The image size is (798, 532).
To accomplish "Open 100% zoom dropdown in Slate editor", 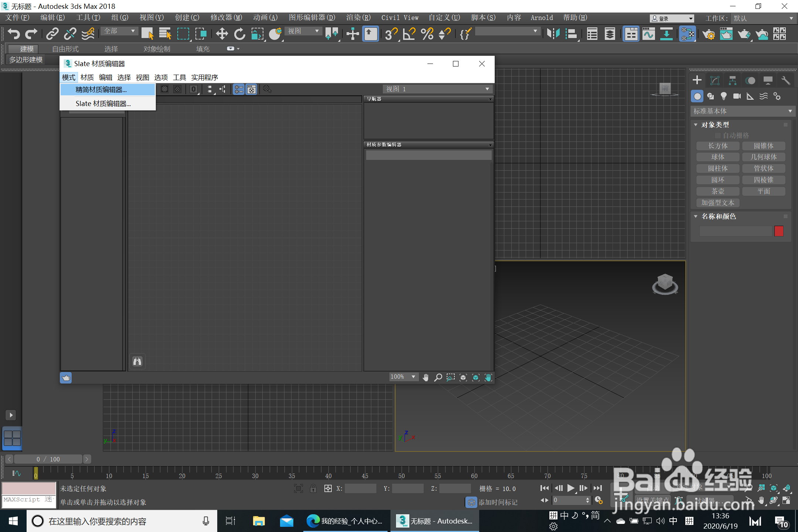I will click(x=403, y=377).
